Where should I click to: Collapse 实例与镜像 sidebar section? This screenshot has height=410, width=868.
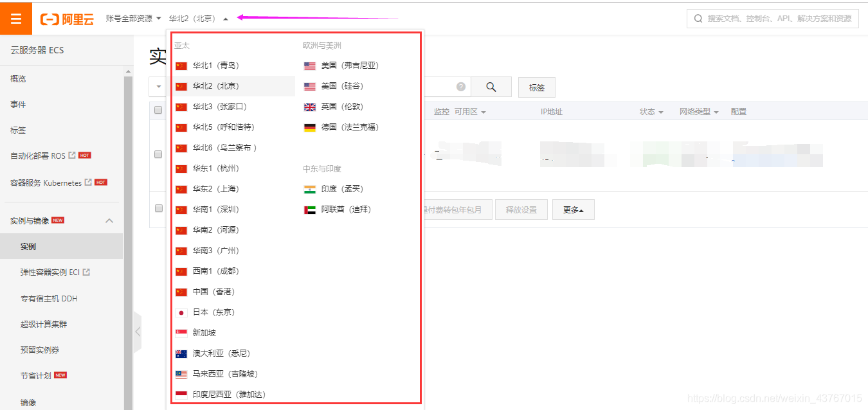pos(109,220)
